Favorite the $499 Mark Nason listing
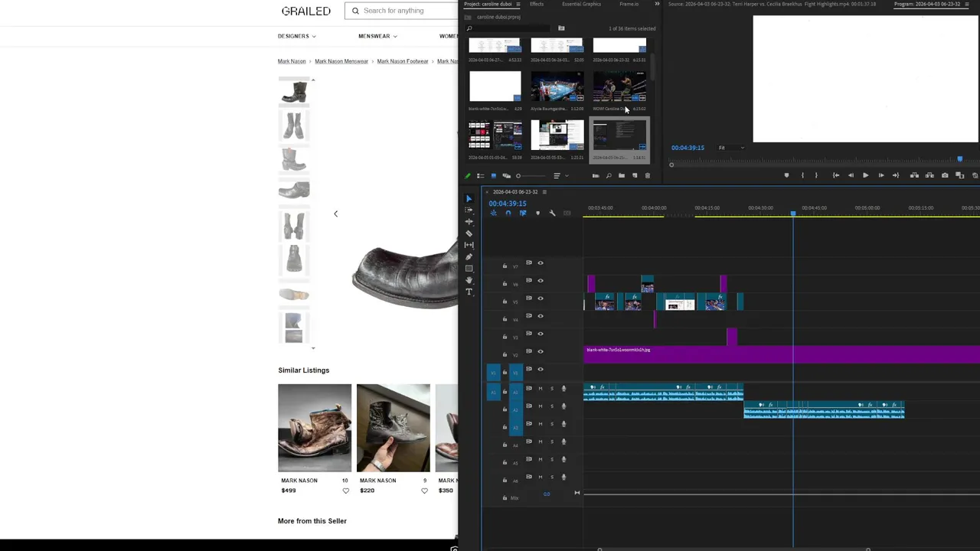 pos(345,491)
